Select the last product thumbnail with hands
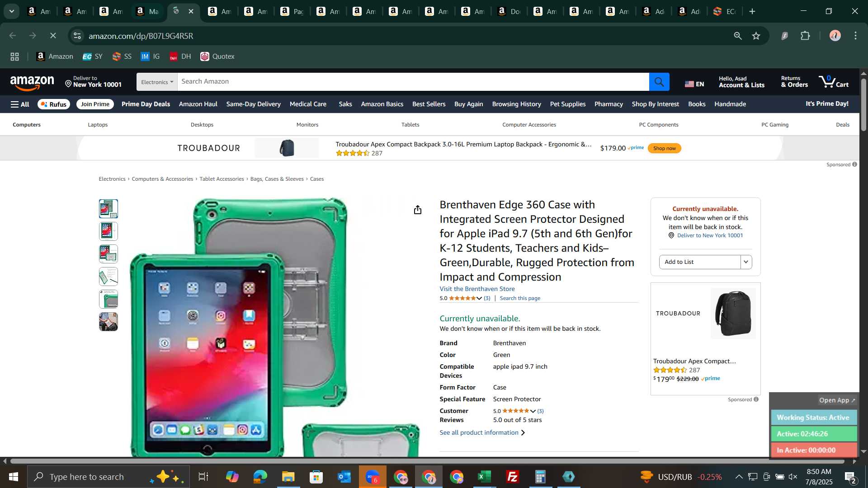868x488 pixels. [108, 322]
